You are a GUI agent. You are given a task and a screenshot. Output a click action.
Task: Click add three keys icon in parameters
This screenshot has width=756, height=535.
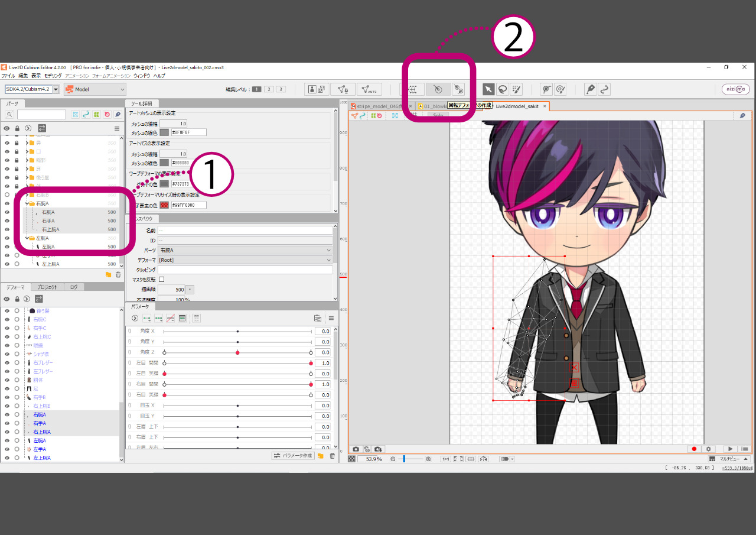pos(158,318)
